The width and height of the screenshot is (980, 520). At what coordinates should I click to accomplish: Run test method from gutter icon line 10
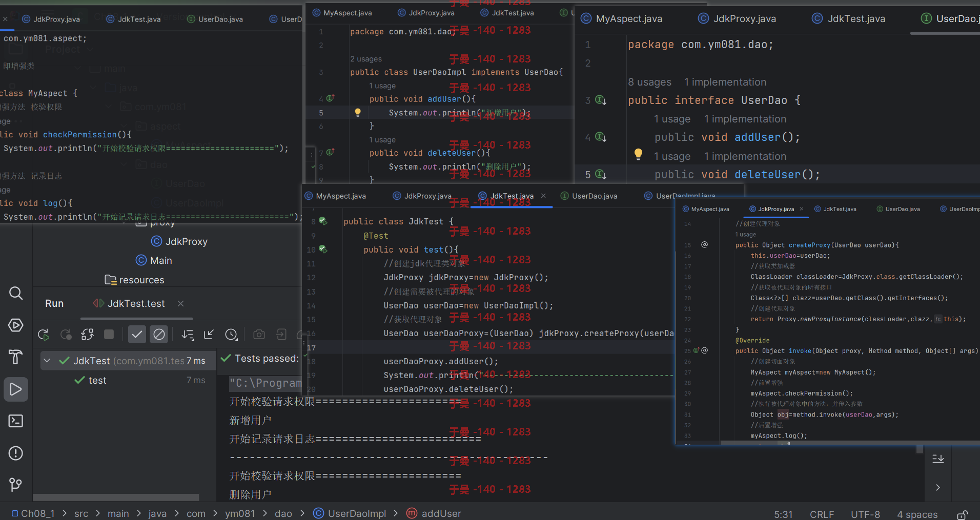click(x=323, y=249)
